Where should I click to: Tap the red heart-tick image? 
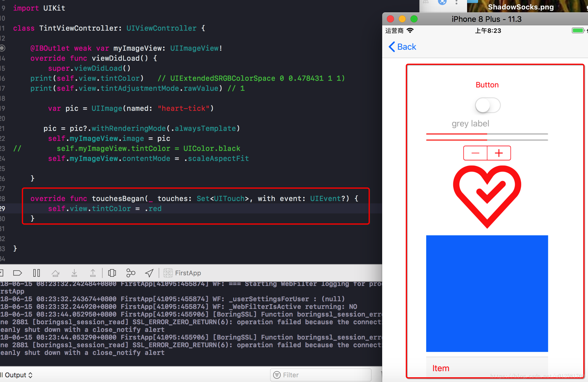[x=487, y=197]
